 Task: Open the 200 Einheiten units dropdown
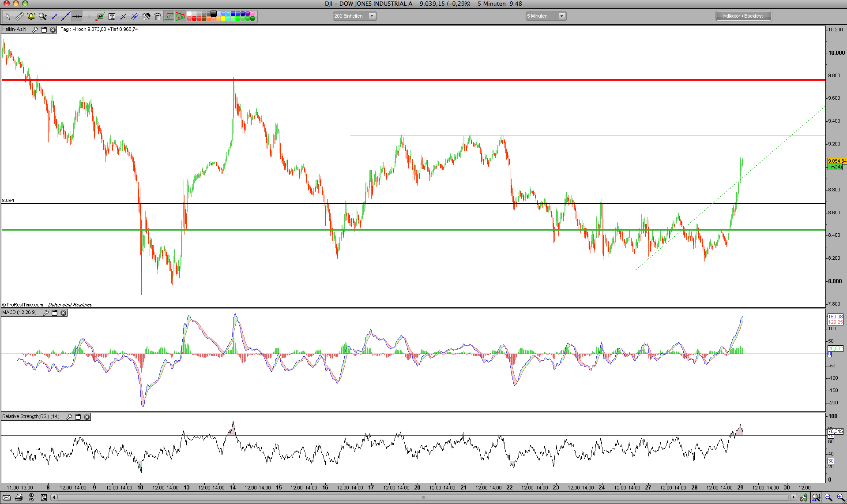pos(354,16)
